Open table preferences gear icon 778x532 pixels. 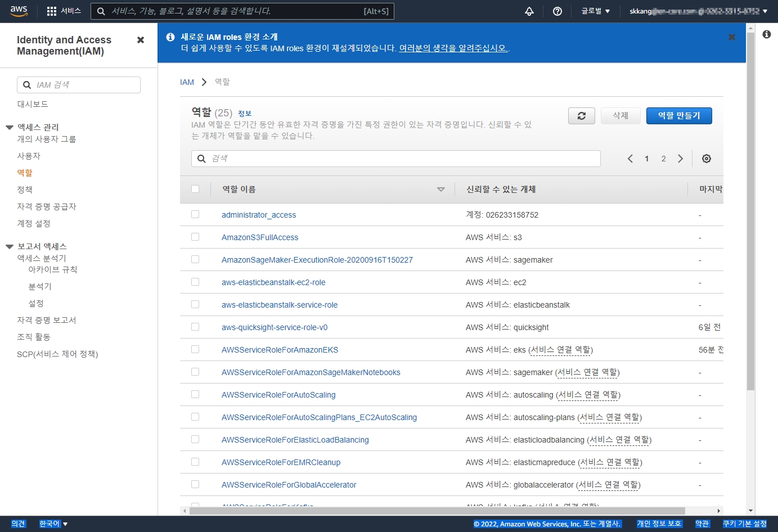(707, 159)
